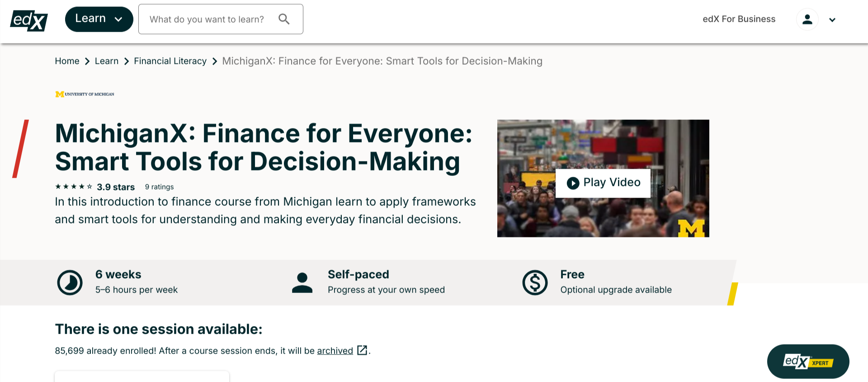Image resolution: width=868 pixels, height=382 pixels.
Task: Click the University of Michigan logo
Action: point(85,94)
